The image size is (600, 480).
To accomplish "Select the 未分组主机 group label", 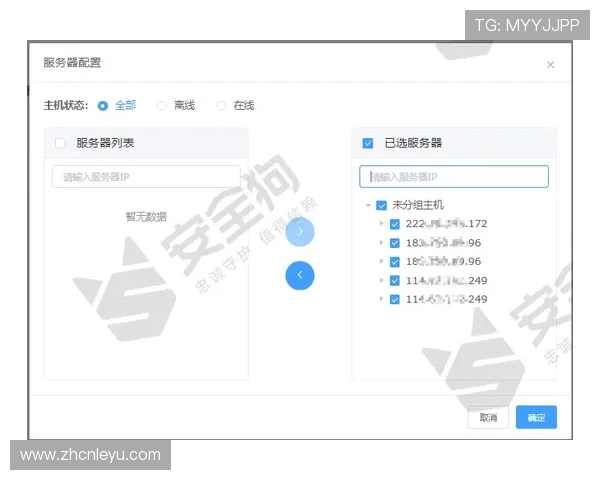I will pos(418,206).
